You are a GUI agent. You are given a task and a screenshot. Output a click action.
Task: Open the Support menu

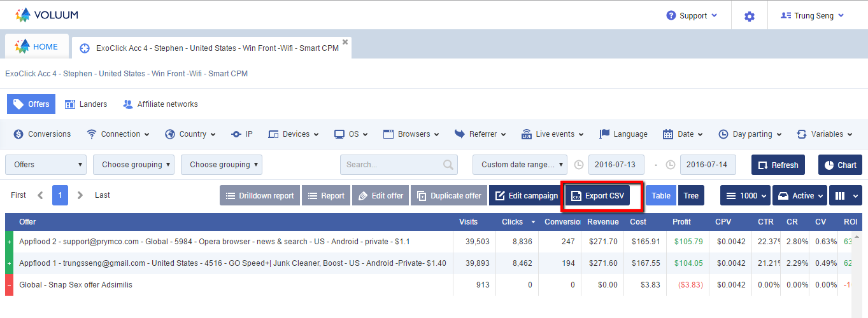[x=692, y=16]
